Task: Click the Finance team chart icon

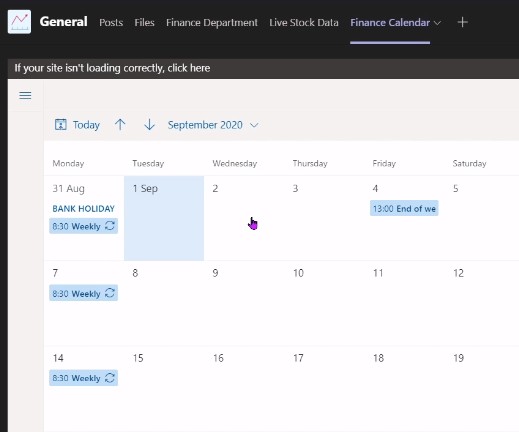Action: tap(19, 22)
